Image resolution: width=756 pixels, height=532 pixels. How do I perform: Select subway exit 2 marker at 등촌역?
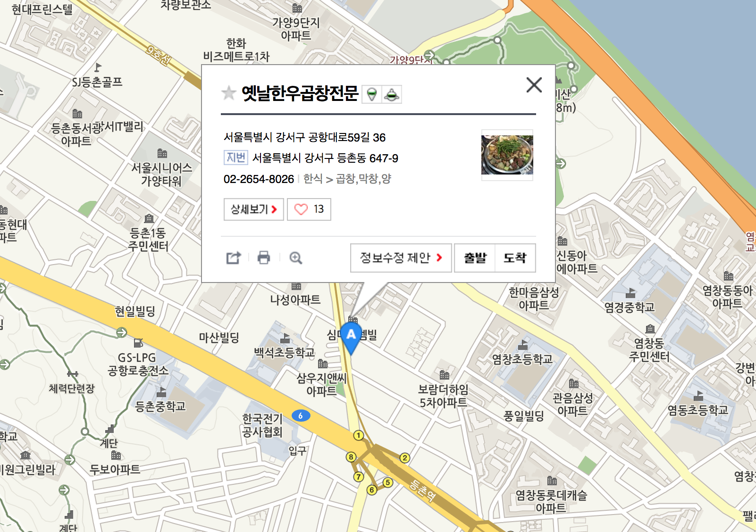(x=404, y=457)
